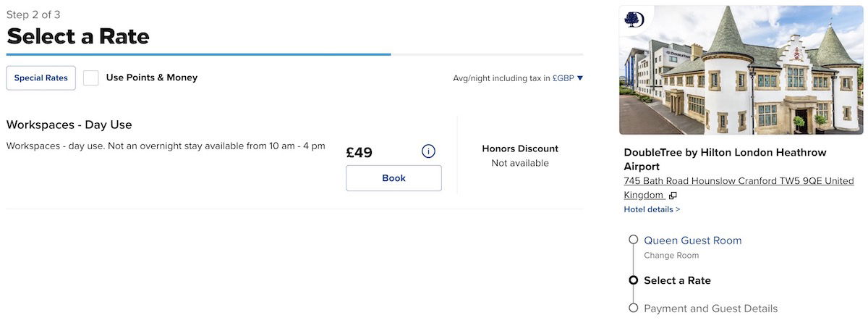Open the address external-link icon
The height and width of the screenshot is (323, 868).
[x=673, y=196]
